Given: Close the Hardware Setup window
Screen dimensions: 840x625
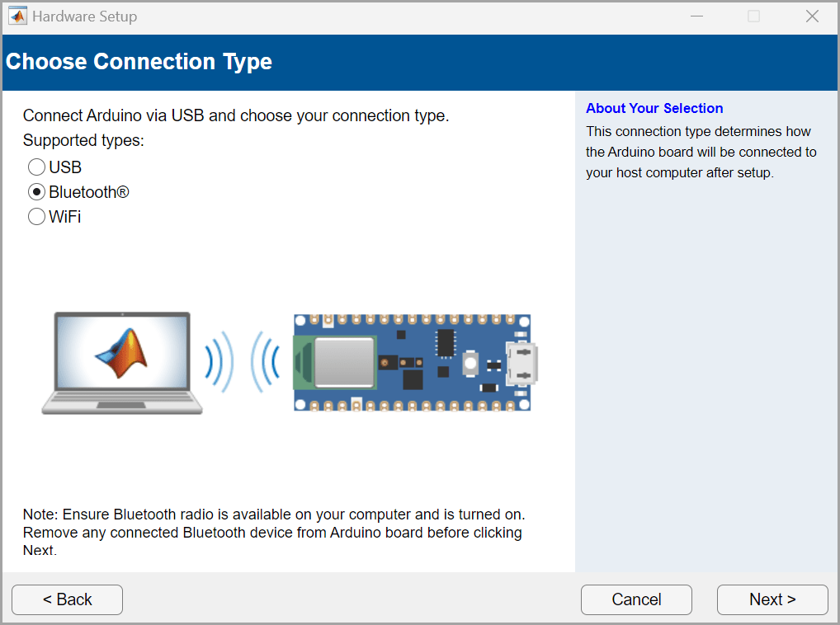Looking at the screenshot, I should click(812, 16).
